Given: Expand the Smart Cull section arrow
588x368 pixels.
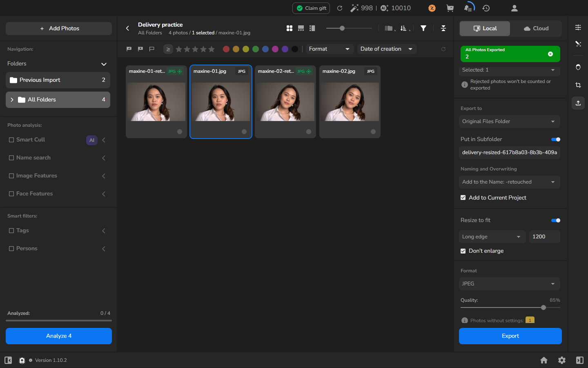Looking at the screenshot, I should 104,140.
